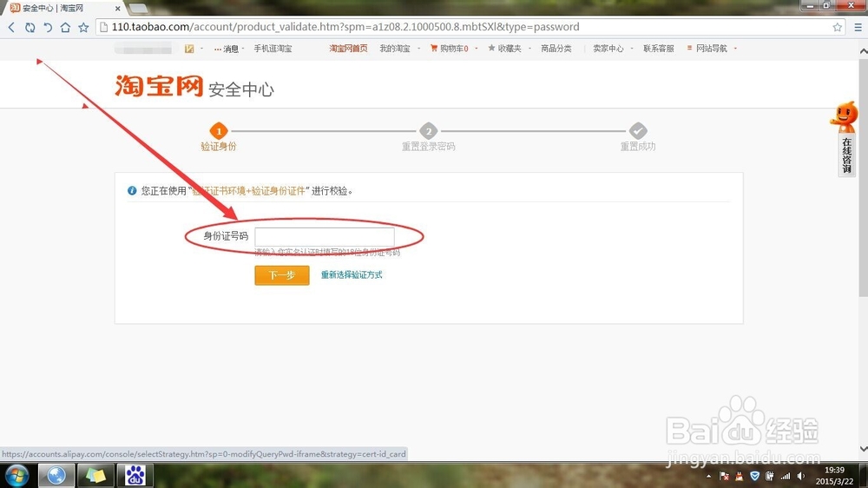
Task: Expand the 我的淘宝 dropdown
Action: [418, 48]
